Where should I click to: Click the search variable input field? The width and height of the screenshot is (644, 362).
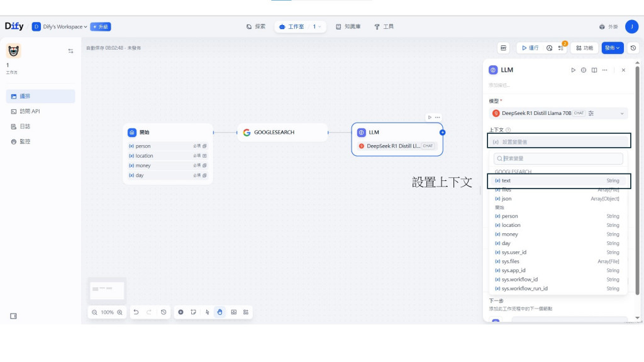[x=558, y=158]
